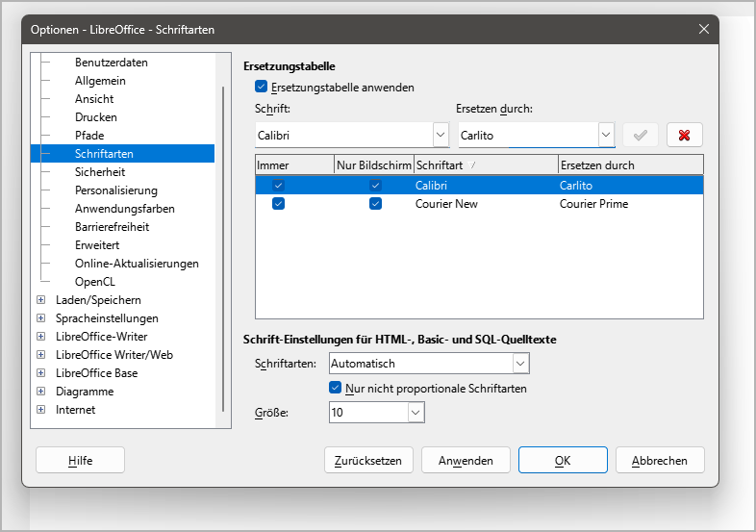Expand the LibreOffice Base tree node
756x532 pixels.
pos(41,373)
